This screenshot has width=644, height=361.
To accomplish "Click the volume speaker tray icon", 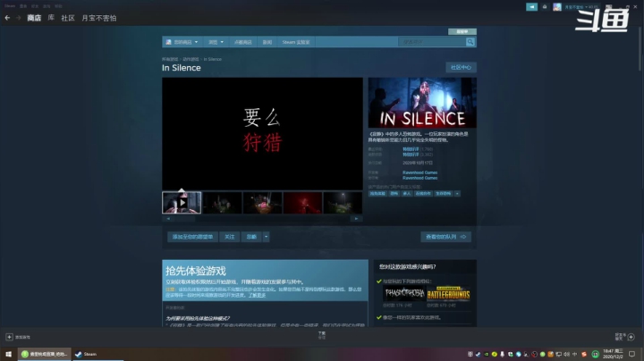I will click(x=567, y=354).
